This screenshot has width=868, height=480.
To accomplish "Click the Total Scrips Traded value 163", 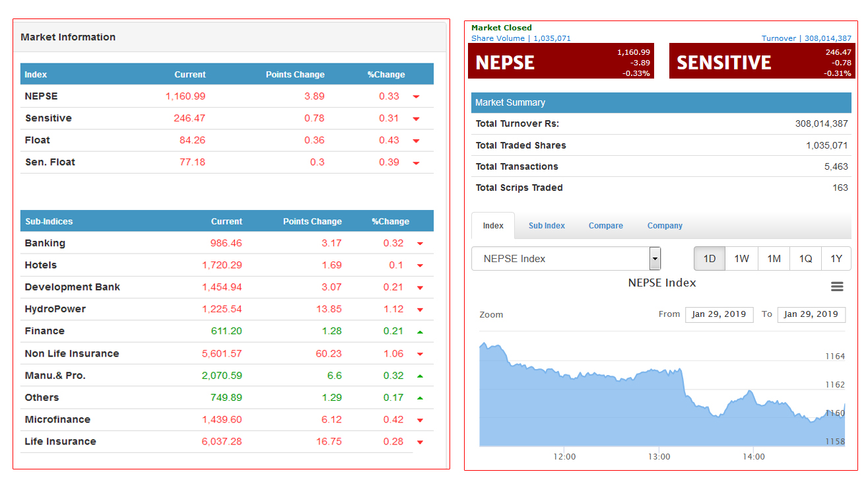I will click(x=840, y=188).
